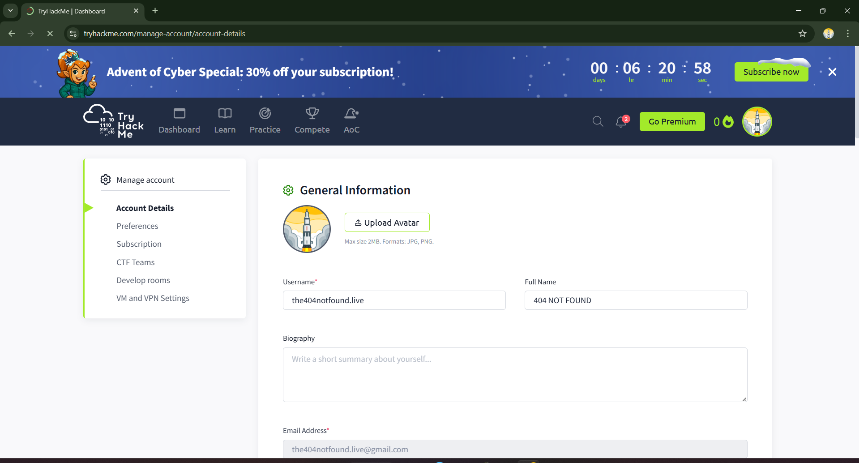Open the profile avatar menu in navbar
Screen dimensions: 868x463
tap(757, 121)
